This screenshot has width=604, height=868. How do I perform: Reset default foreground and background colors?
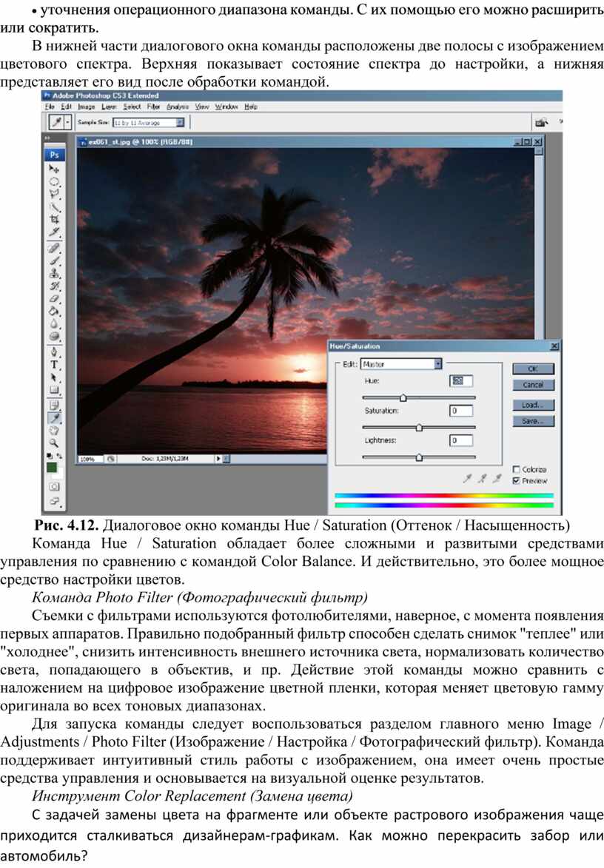pos(50,456)
